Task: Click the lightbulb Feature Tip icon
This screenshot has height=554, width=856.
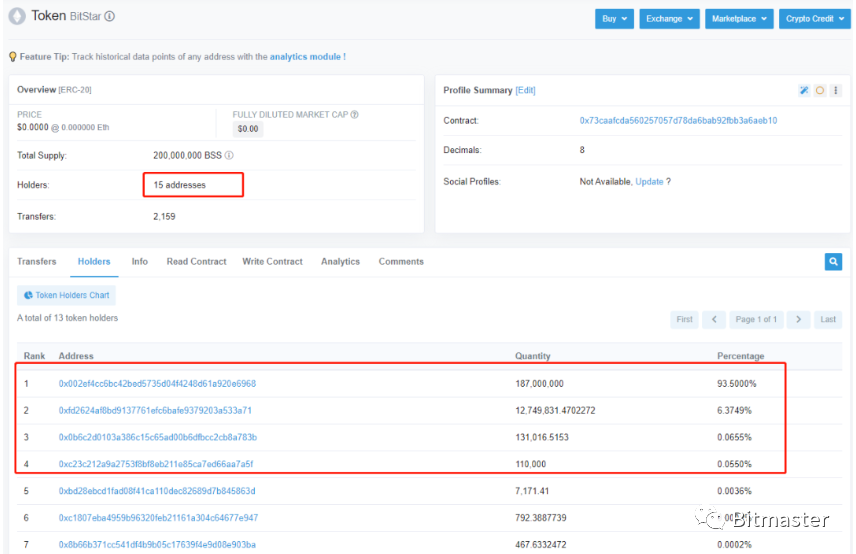Action: 13,57
